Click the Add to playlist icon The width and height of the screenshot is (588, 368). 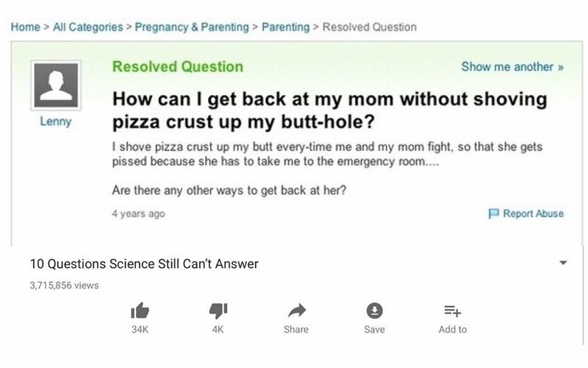click(x=452, y=311)
